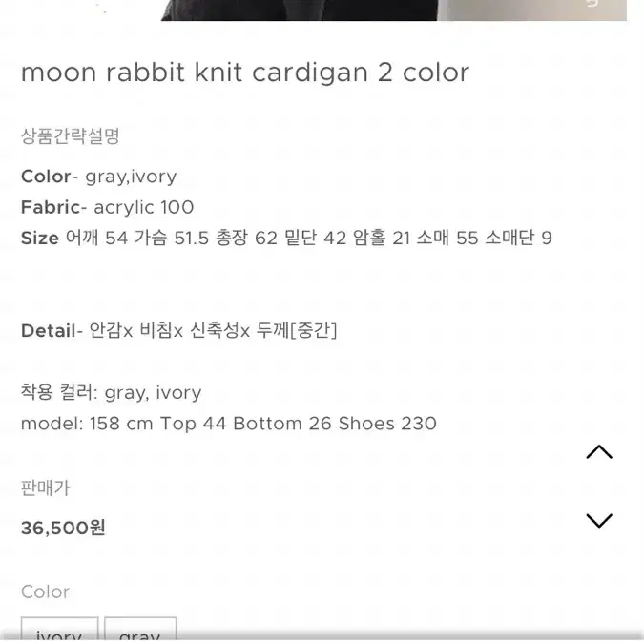The image size is (644, 644).
Task: Click the 36,500원 price value
Action: (x=63, y=528)
